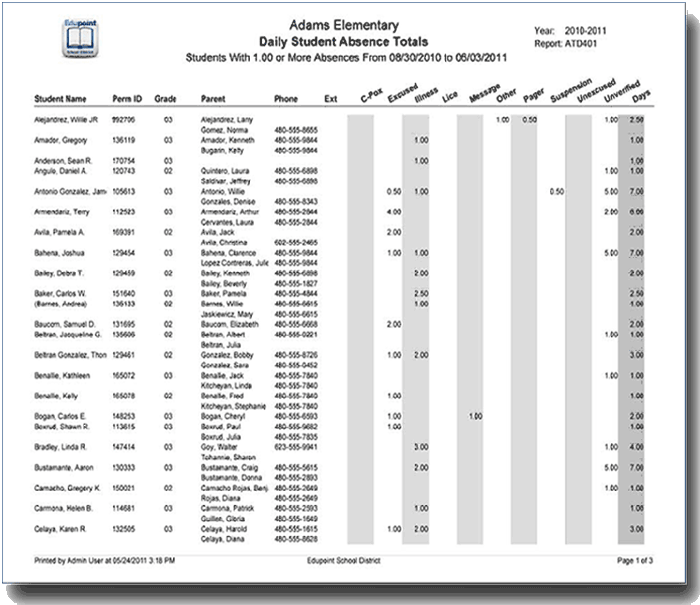The image size is (700, 605).
Task: Select student Amador, Gregory
Action: (x=60, y=140)
